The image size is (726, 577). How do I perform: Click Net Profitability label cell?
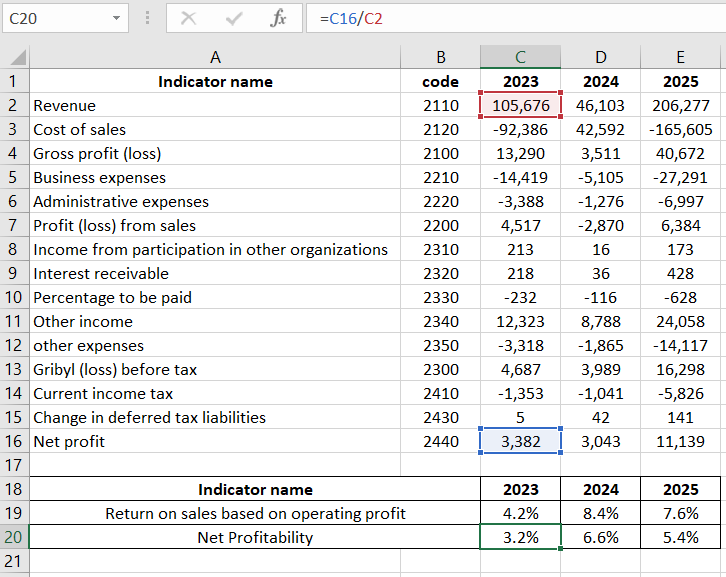point(255,537)
